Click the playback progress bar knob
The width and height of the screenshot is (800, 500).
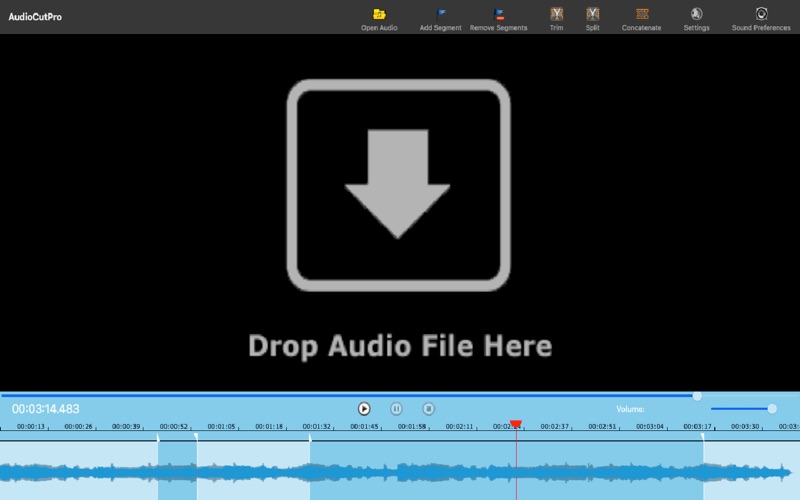click(697, 396)
